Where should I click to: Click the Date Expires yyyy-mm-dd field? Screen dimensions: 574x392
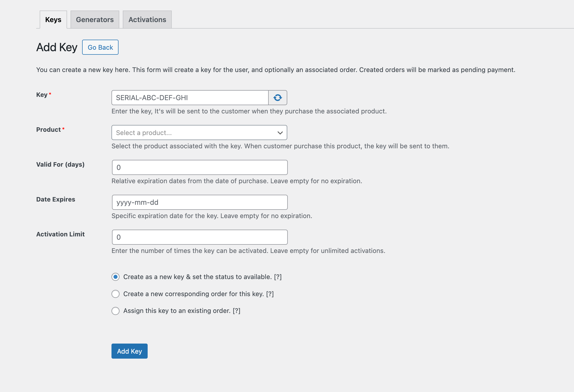[x=200, y=202]
